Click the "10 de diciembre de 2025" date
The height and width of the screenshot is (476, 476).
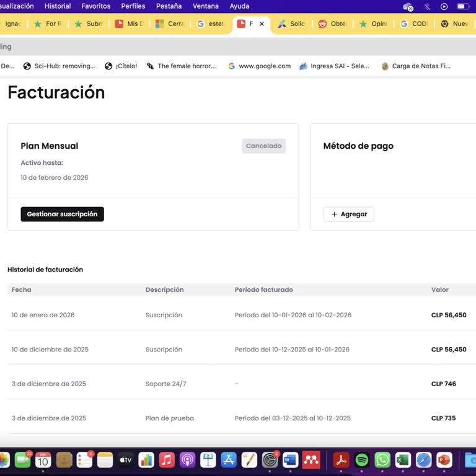point(50,350)
